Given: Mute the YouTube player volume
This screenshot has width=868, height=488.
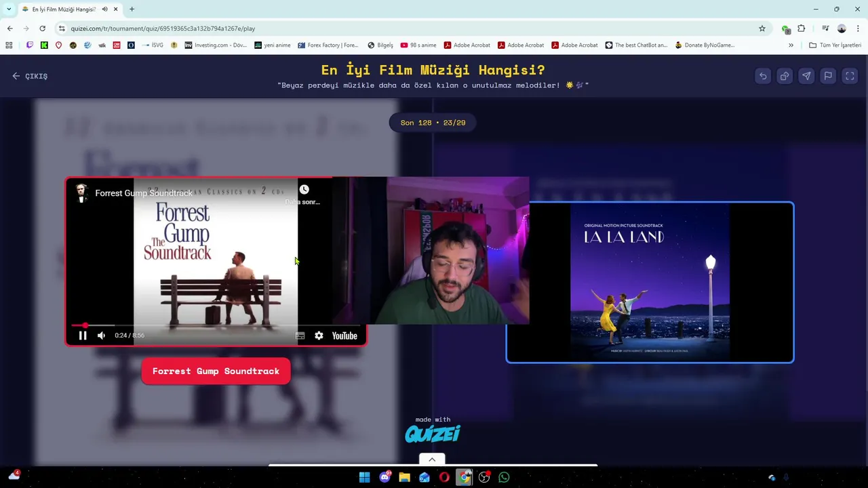Looking at the screenshot, I should pyautogui.click(x=101, y=335).
